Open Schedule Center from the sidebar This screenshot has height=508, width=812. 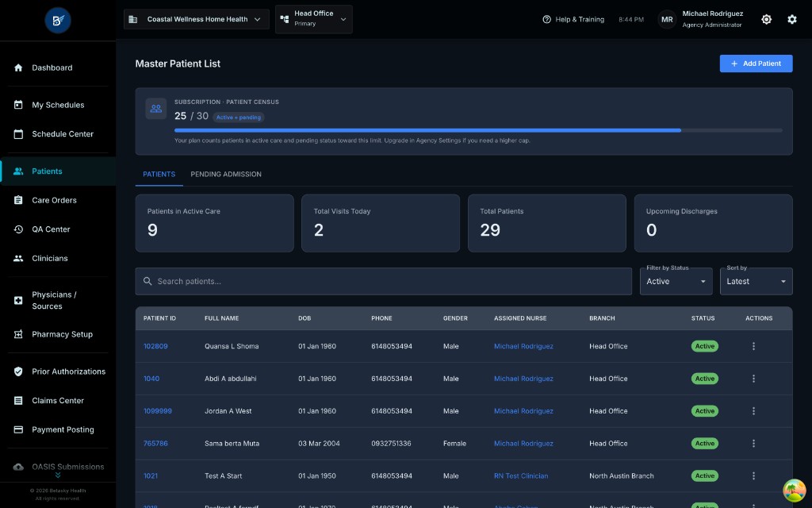(x=57, y=134)
